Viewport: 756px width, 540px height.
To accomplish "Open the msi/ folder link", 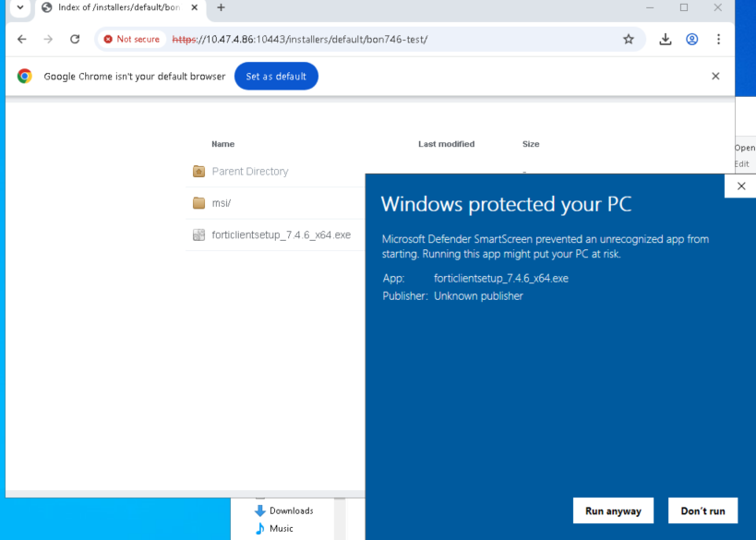I will click(222, 203).
